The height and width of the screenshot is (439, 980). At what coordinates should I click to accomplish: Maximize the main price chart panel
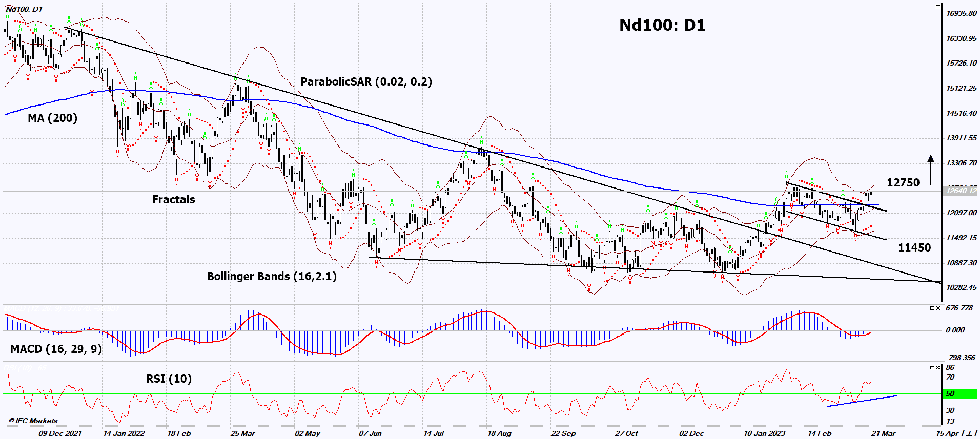[938, 6]
